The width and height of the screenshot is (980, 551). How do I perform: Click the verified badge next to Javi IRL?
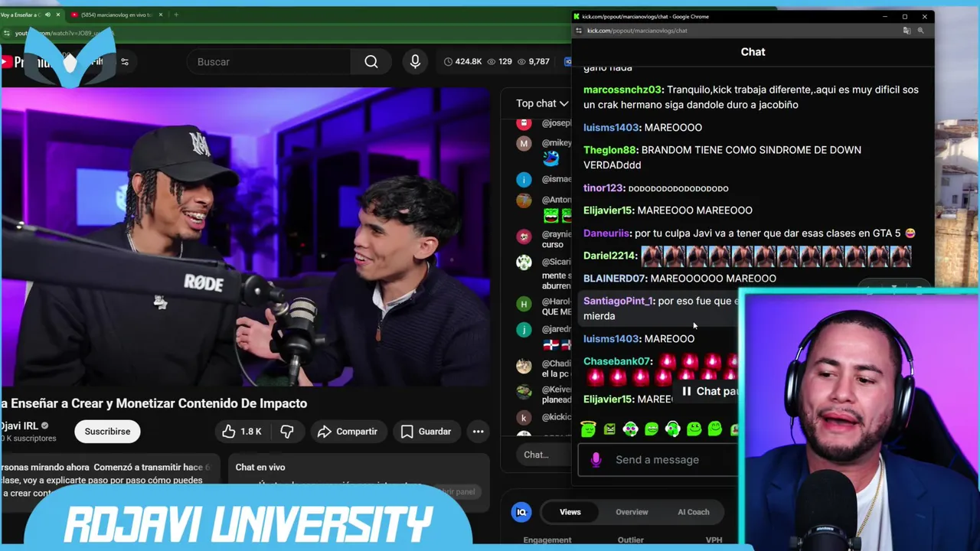[44, 426]
